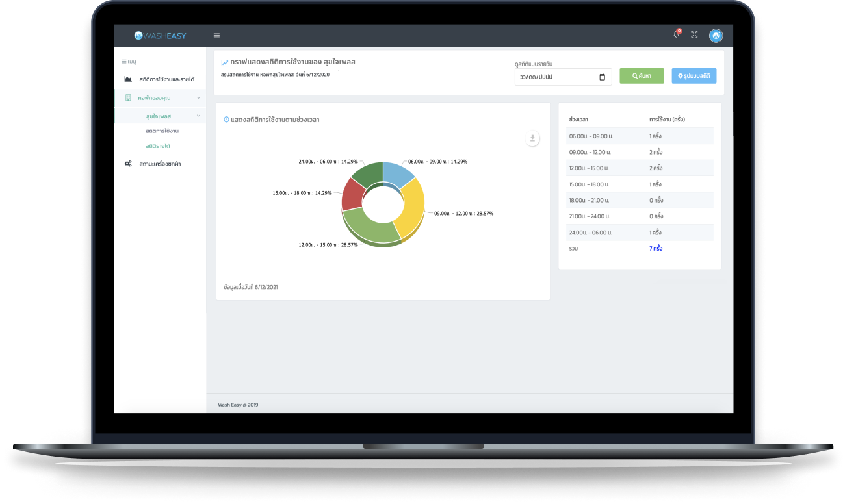
Task: Open the calendar picker icon in date field
Action: pyautogui.click(x=602, y=77)
